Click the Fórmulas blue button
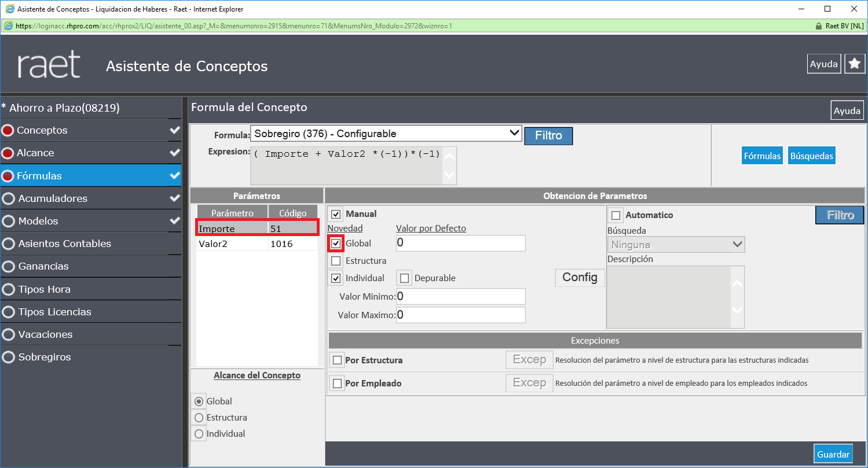Screen dimensions: 868x468 762,156
